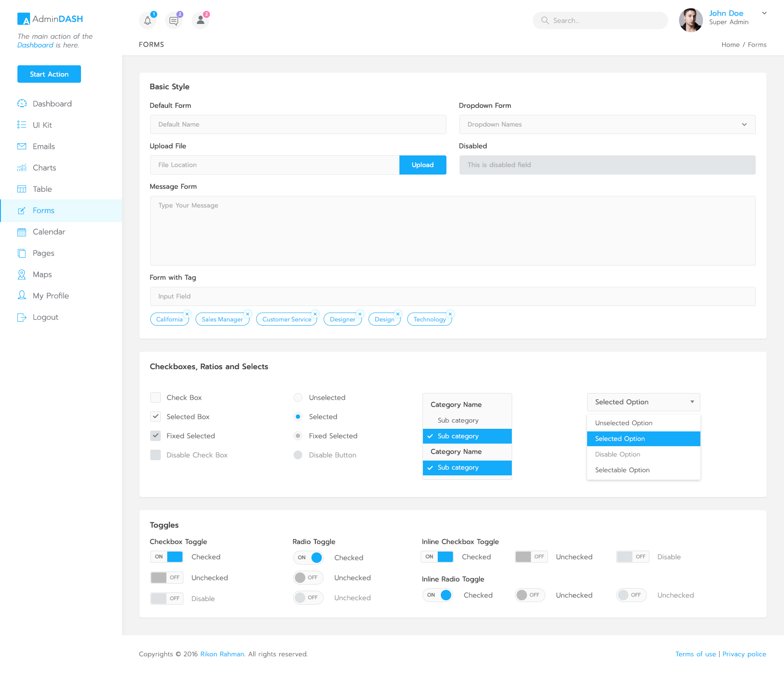Remove the Customer Service tag

[315, 314]
